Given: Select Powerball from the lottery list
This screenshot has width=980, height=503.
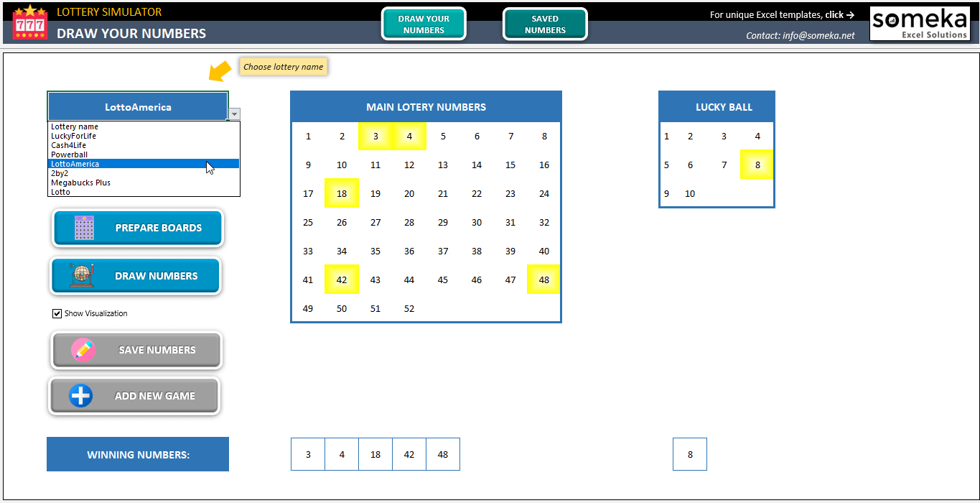Looking at the screenshot, I should point(69,154).
